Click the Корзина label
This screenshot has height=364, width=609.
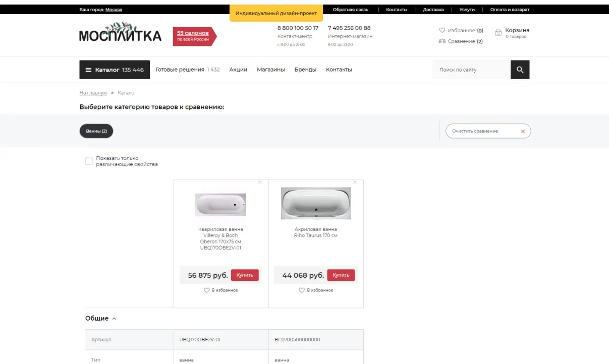tap(518, 30)
